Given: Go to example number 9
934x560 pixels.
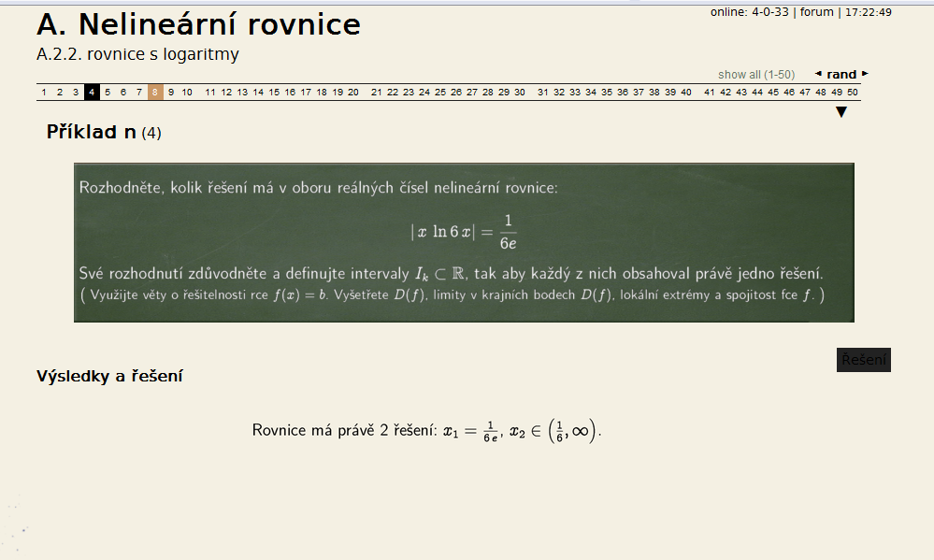Looking at the screenshot, I should 171,92.
